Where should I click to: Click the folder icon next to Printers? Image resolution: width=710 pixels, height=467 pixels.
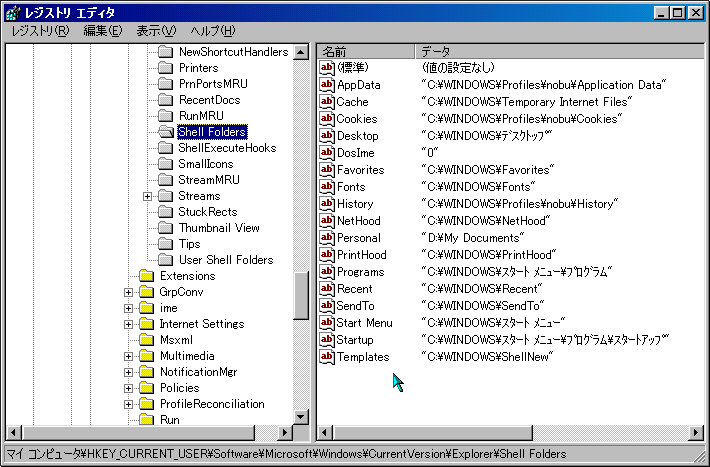165,68
